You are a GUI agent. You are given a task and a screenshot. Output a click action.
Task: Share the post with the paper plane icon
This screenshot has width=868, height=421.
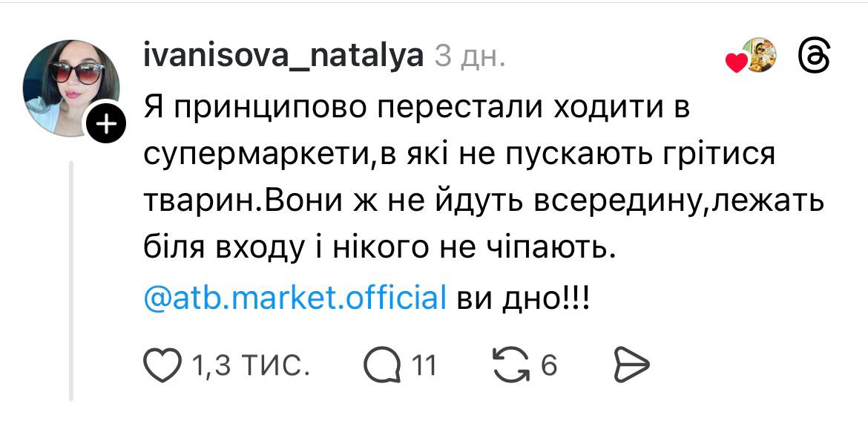tap(632, 365)
